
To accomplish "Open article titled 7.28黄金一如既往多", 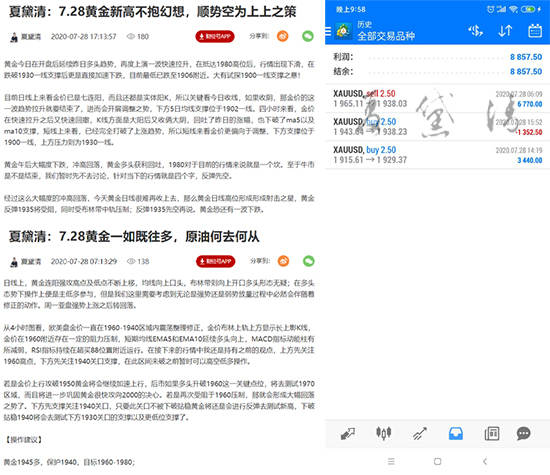I will pos(134,236).
